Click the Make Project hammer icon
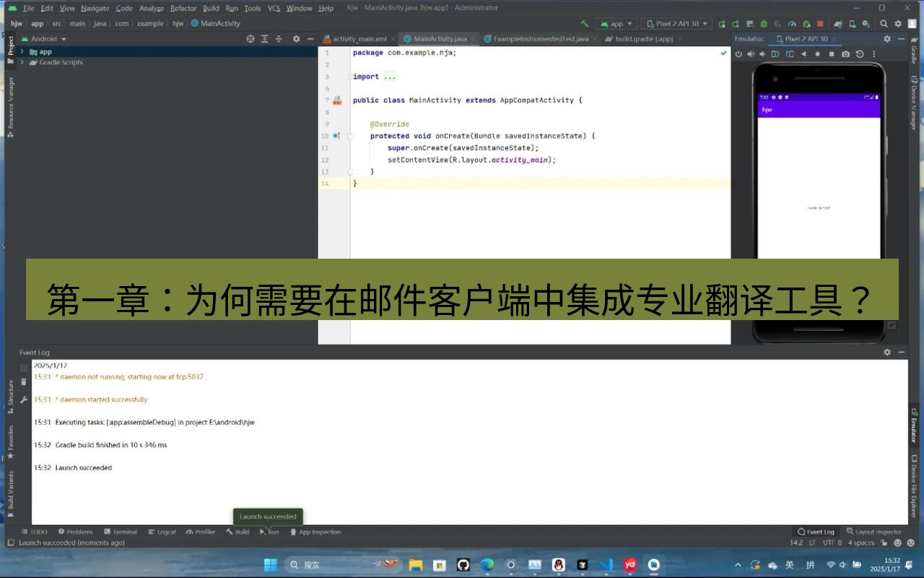The height and width of the screenshot is (578, 924). (x=585, y=23)
